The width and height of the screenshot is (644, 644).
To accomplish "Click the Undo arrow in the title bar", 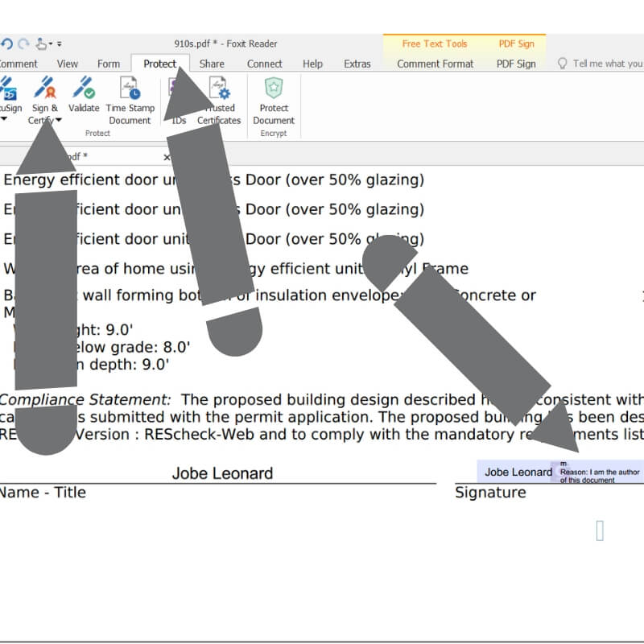I will point(7,43).
